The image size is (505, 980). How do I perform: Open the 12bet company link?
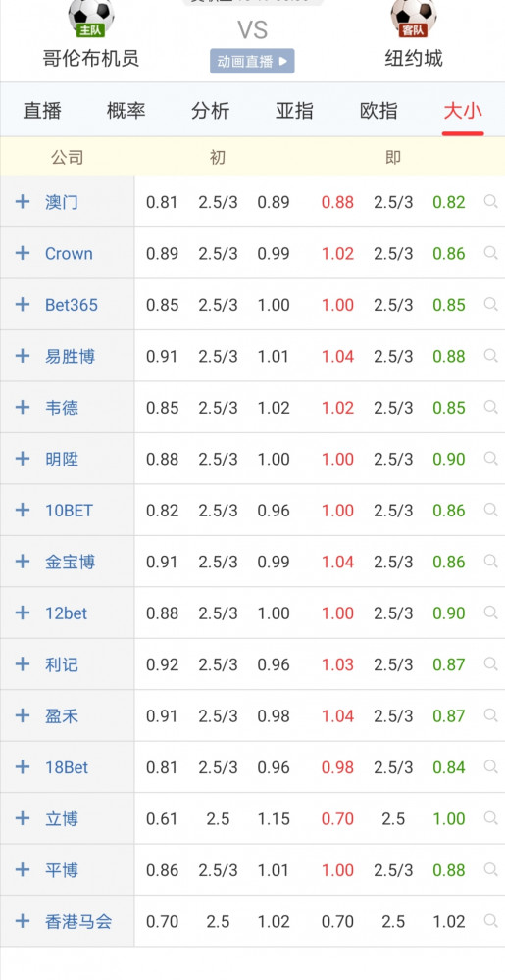tap(67, 613)
